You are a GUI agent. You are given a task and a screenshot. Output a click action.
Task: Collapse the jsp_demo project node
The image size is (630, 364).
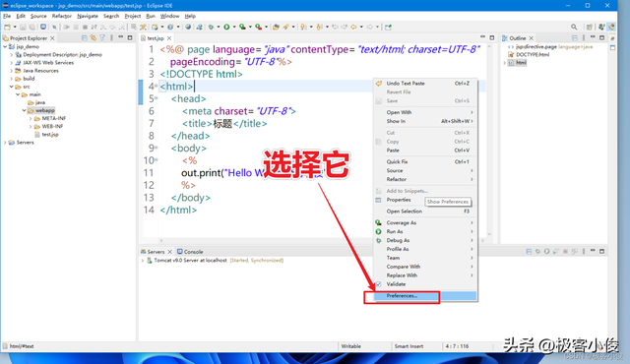pyautogui.click(x=5, y=46)
